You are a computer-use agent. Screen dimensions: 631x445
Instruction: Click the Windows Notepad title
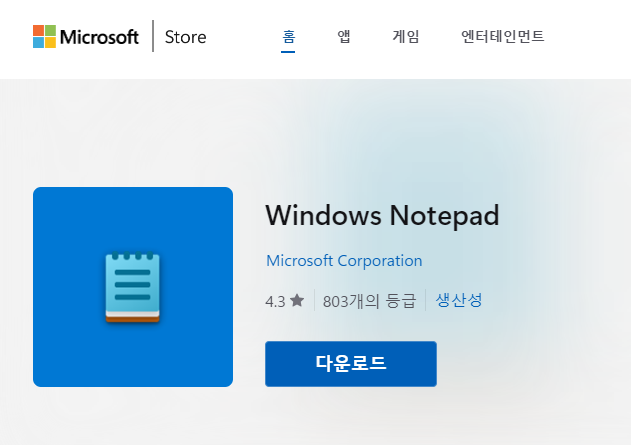pyautogui.click(x=382, y=216)
